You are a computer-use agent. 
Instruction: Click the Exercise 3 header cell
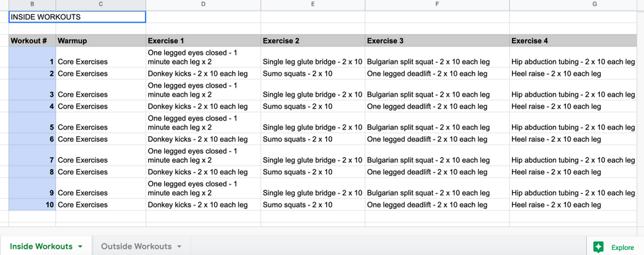click(x=438, y=41)
